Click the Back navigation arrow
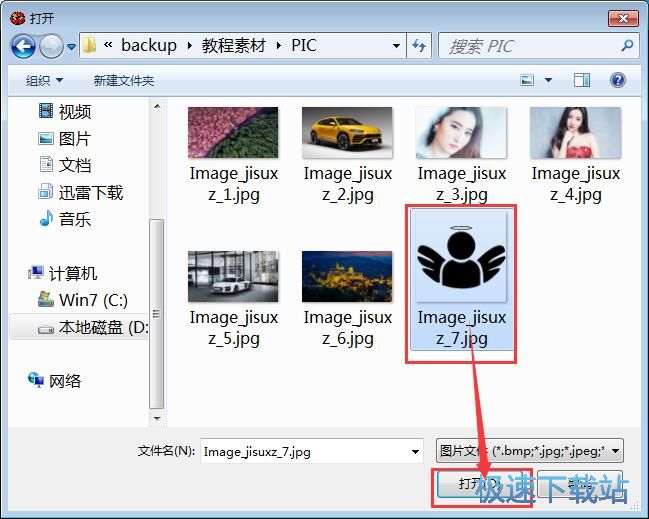Screen dimensions: 649x519 pyautogui.click(x=23, y=46)
